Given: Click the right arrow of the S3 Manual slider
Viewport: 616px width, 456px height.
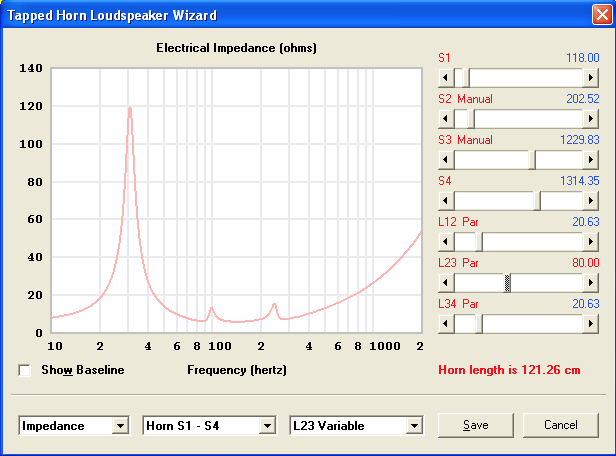Looking at the screenshot, I should (x=590, y=160).
